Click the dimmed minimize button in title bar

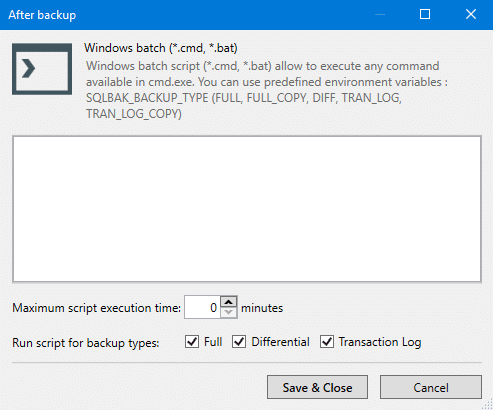pyautogui.click(x=380, y=14)
